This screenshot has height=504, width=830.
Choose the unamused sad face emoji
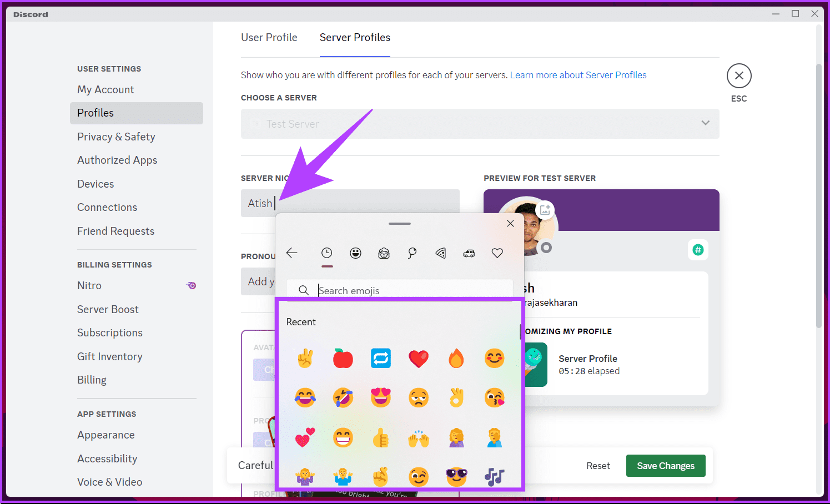point(419,397)
